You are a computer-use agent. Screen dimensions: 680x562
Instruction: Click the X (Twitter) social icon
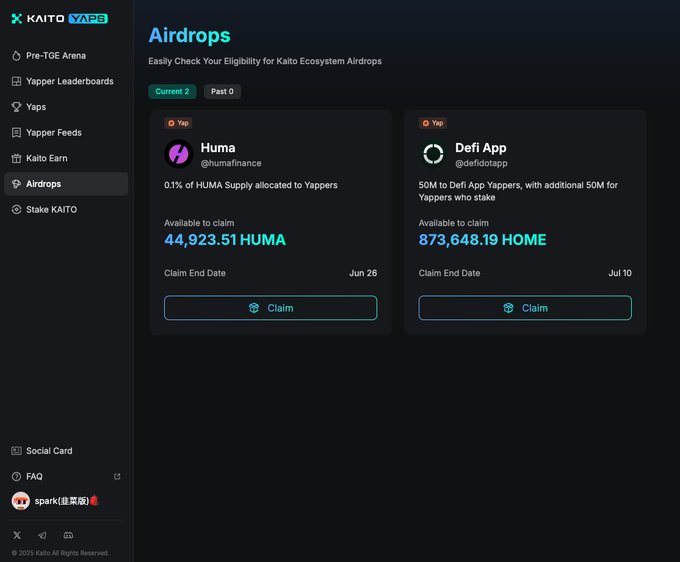17,536
